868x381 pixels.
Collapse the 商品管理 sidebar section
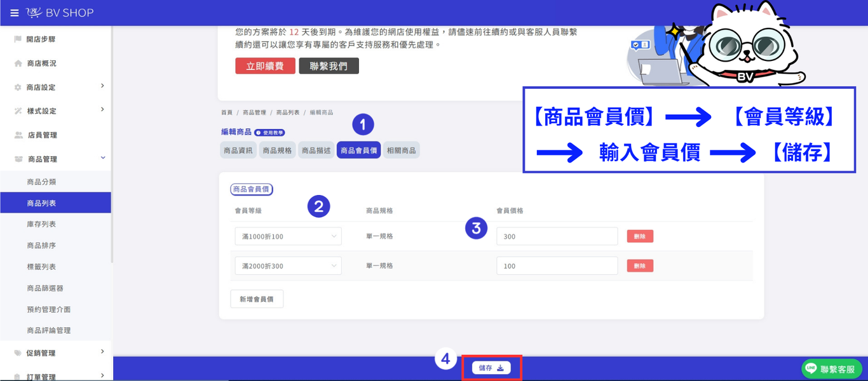click(x=103, y=158)
